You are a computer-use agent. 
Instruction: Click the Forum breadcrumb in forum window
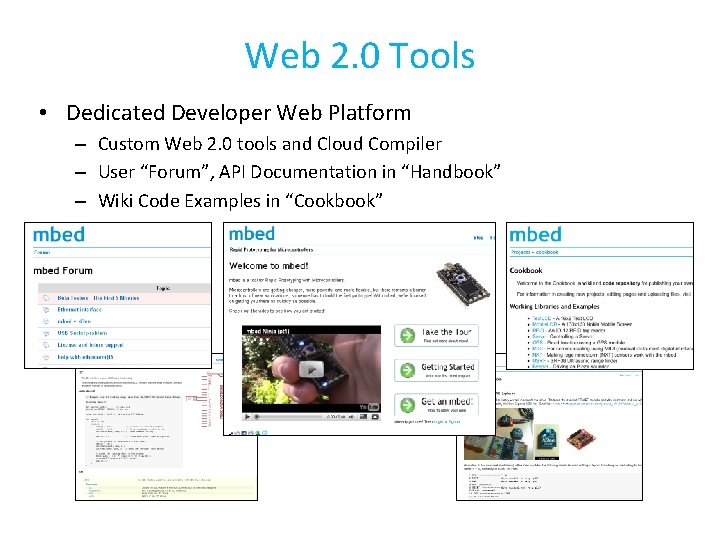pos(42,252)
